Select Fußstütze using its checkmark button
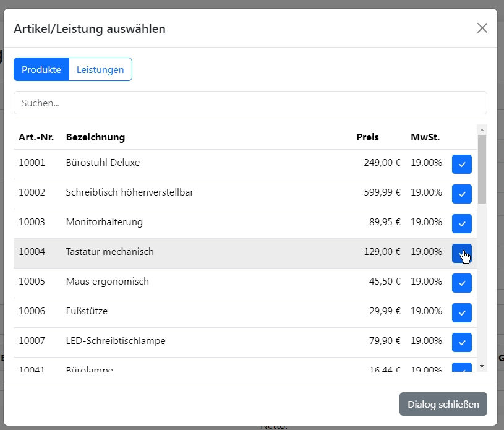Viewport: 504px width, 430px height. point(461,312)
